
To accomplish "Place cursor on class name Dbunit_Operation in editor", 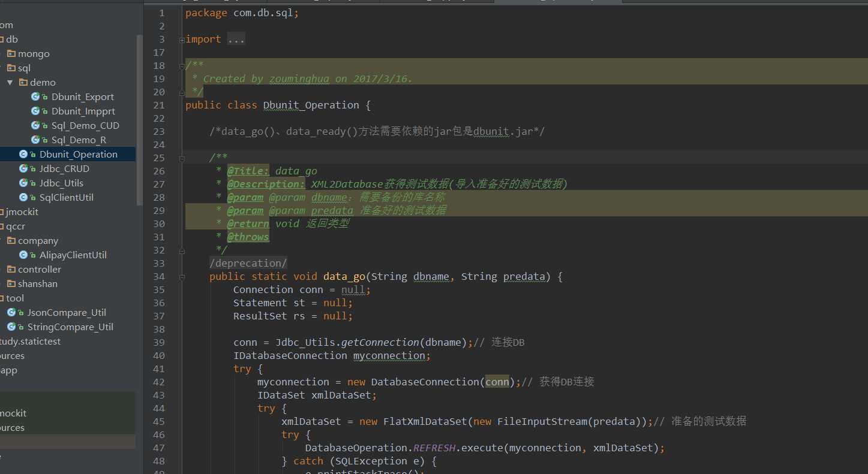I will click(x=311, y=105).
